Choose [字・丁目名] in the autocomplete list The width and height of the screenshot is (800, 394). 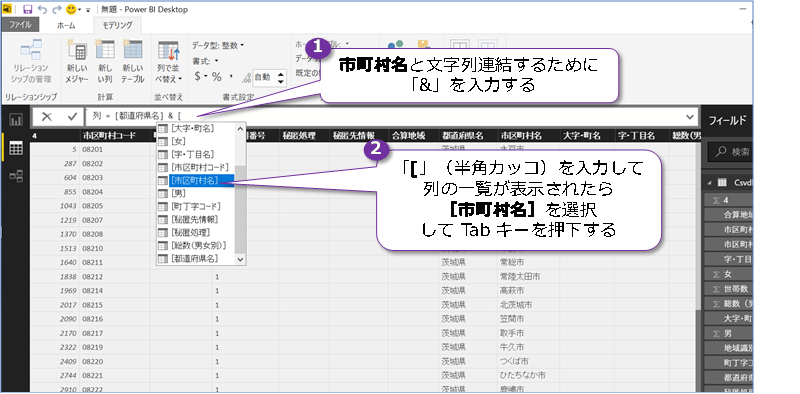click(195, 154)
